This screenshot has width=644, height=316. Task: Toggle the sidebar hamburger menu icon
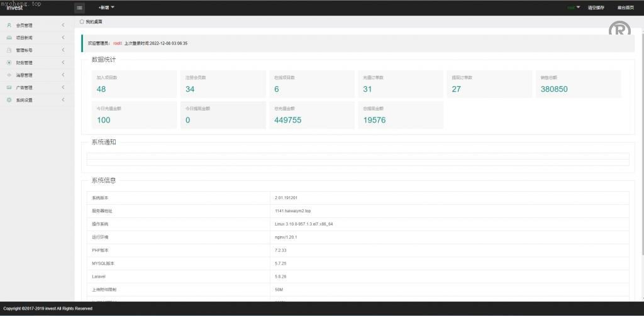click(x=79, y=8)
